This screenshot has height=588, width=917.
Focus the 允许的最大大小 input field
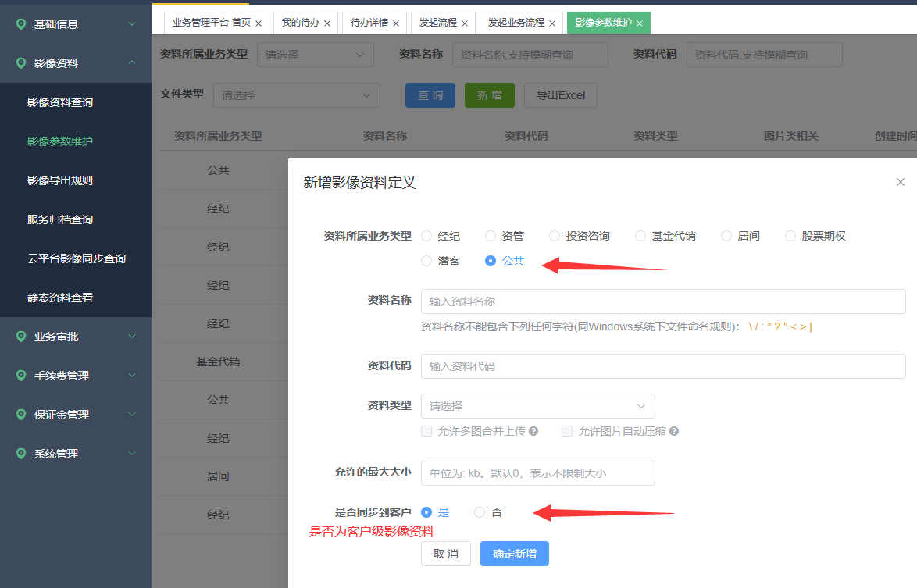538,473
